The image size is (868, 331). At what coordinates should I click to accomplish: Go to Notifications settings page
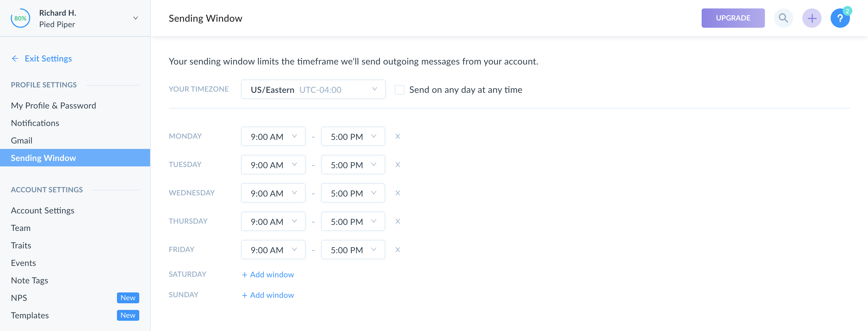(35, 123)
